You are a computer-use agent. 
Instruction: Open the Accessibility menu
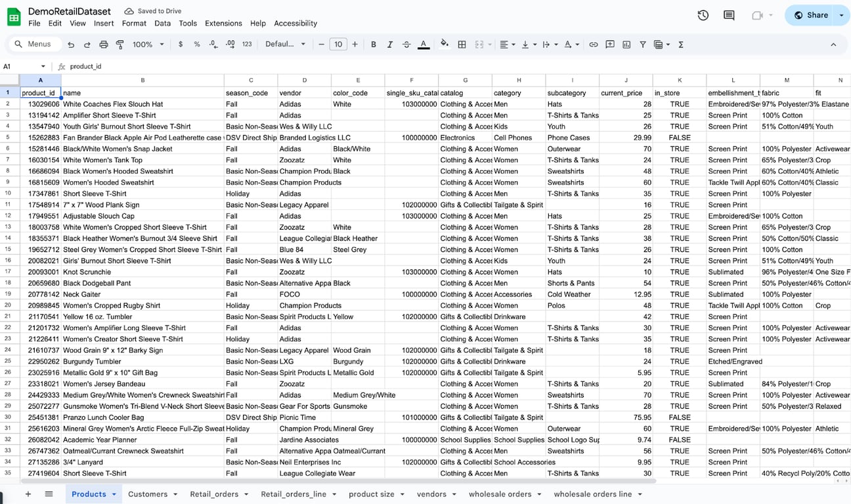point(295,23)
